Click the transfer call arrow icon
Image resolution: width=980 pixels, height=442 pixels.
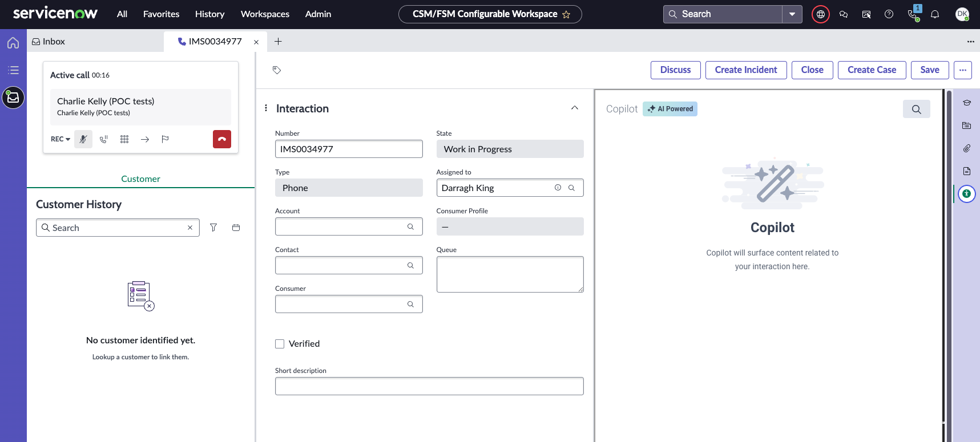point(145,139)
